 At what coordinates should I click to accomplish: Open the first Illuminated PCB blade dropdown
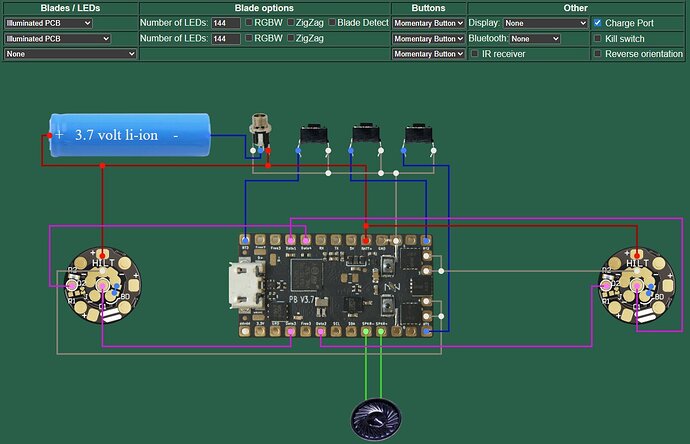[x=48, y=23]
